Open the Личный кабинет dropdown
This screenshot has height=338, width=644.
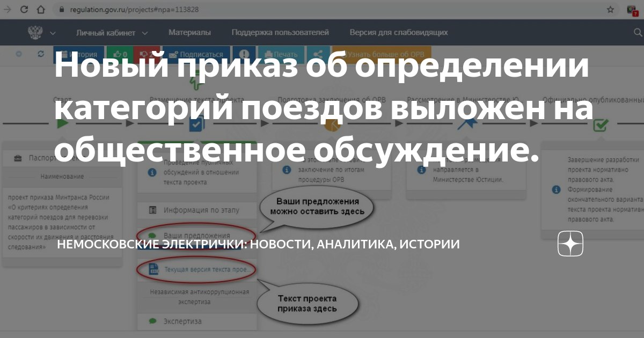click(x=112, y=33)
